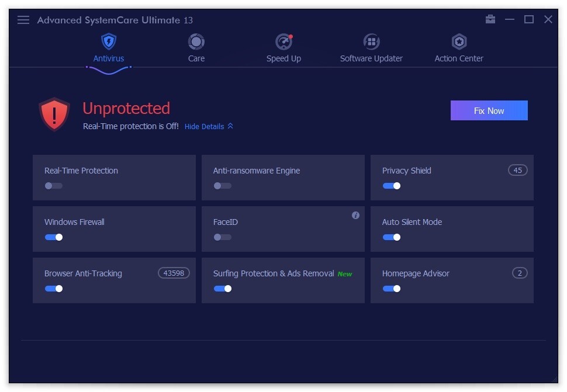Turn off Auto Silent Mode toggle

(x=392, y=237)
